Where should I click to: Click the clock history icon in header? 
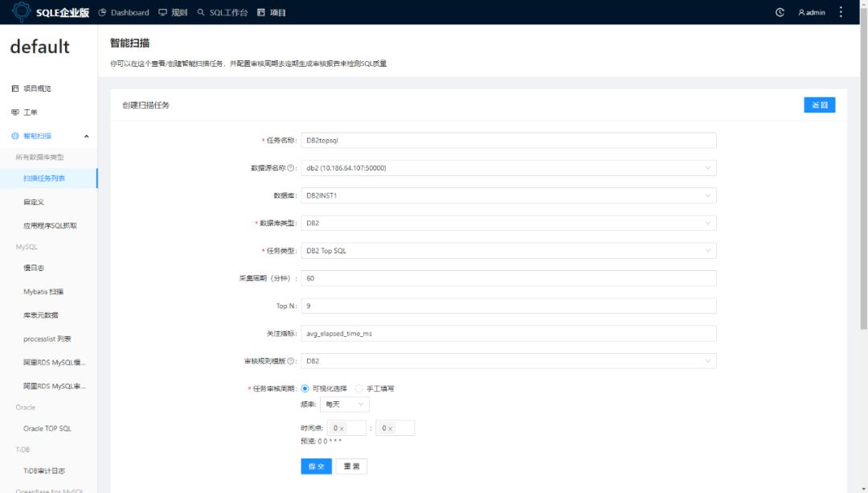point(780,12)
